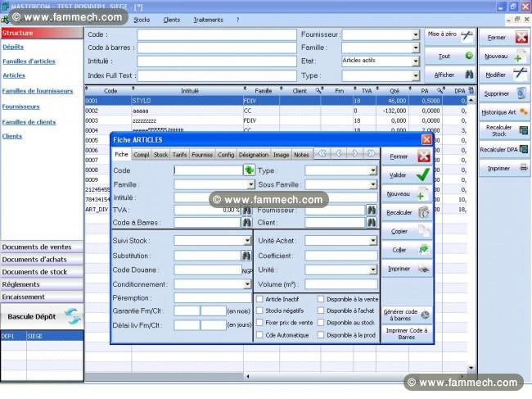Click Générer code à barres
The width and height of the screenshot is (532, 399).
(407, 315)
